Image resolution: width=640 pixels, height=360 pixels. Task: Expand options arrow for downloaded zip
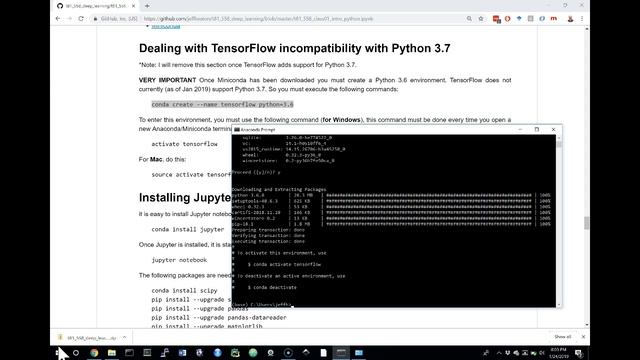(124, 338)
